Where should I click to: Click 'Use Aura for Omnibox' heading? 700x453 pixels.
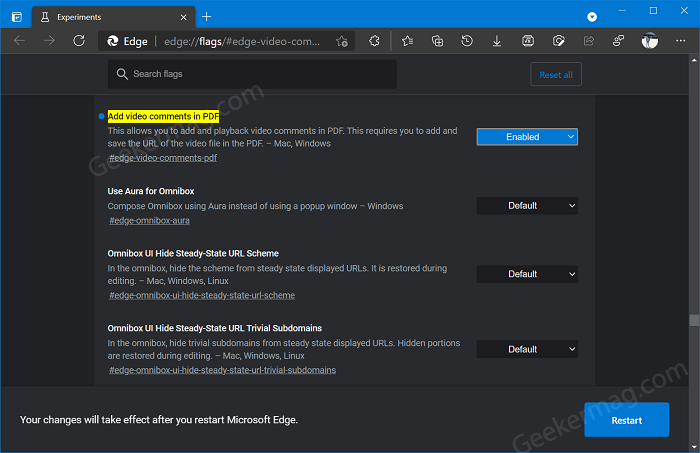click(x=151, y=191)
